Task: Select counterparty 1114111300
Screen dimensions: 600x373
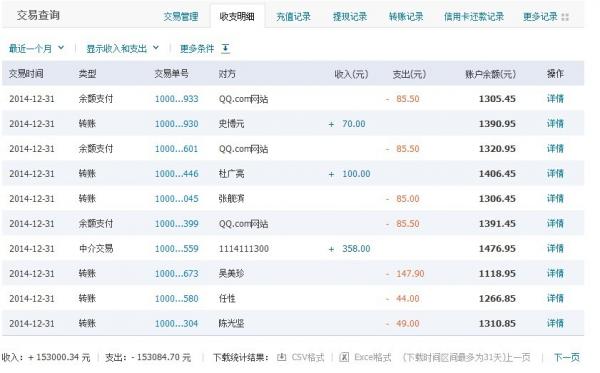Action: 244,249
